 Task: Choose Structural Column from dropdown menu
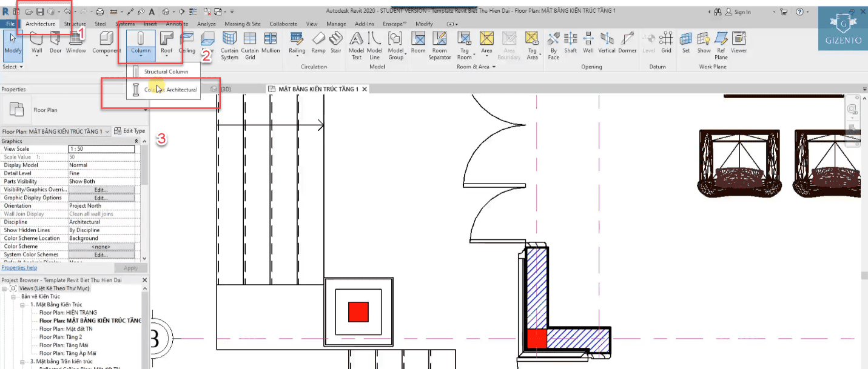(x=165, y=71)
